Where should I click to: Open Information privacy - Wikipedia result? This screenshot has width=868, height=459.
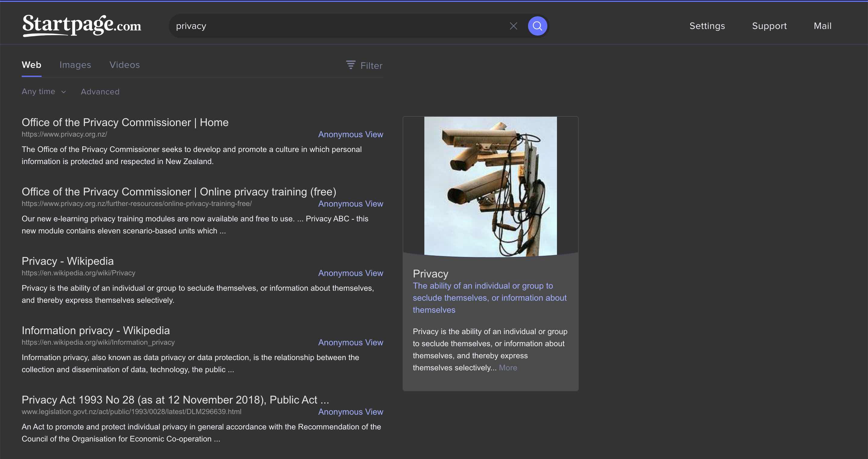click(96, 331)
